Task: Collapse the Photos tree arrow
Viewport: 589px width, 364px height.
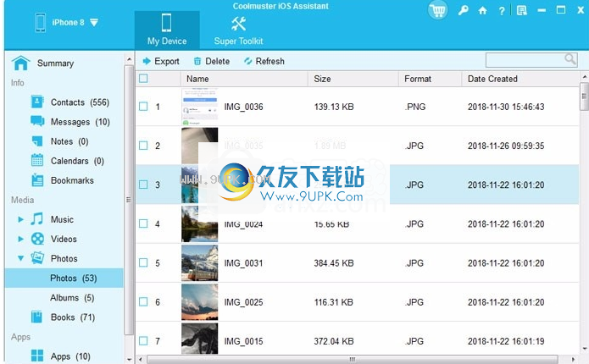Action: pyautogui.click(x=20, y=258)
